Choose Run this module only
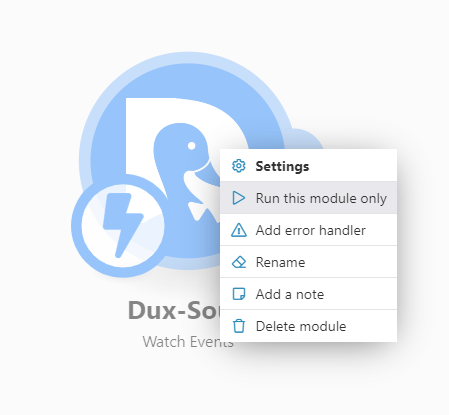This screenshot has height=415, width=449. (308, 198)
